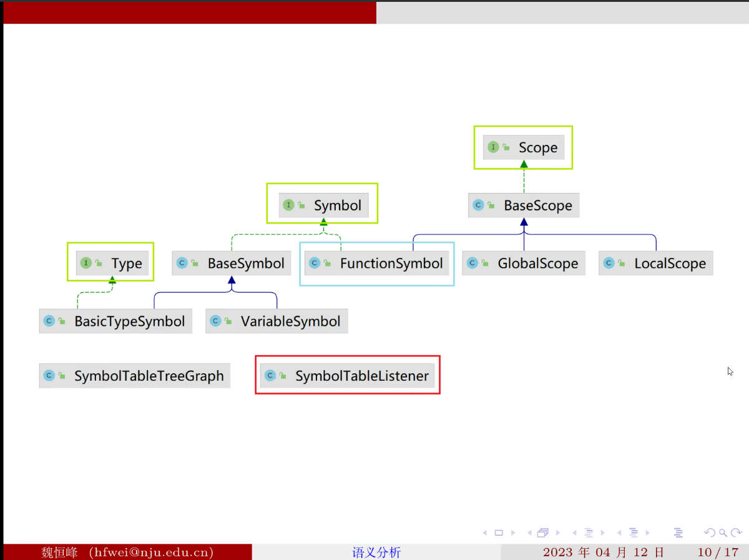The width and height of the screenshot is (749, 560).
Task: Jump to previous section with left arrow
Action: tap(620, 533)
